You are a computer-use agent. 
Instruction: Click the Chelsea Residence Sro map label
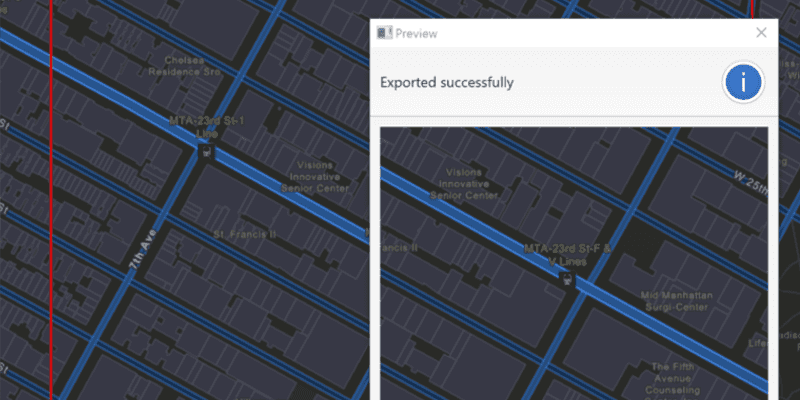tap(185, 66)
